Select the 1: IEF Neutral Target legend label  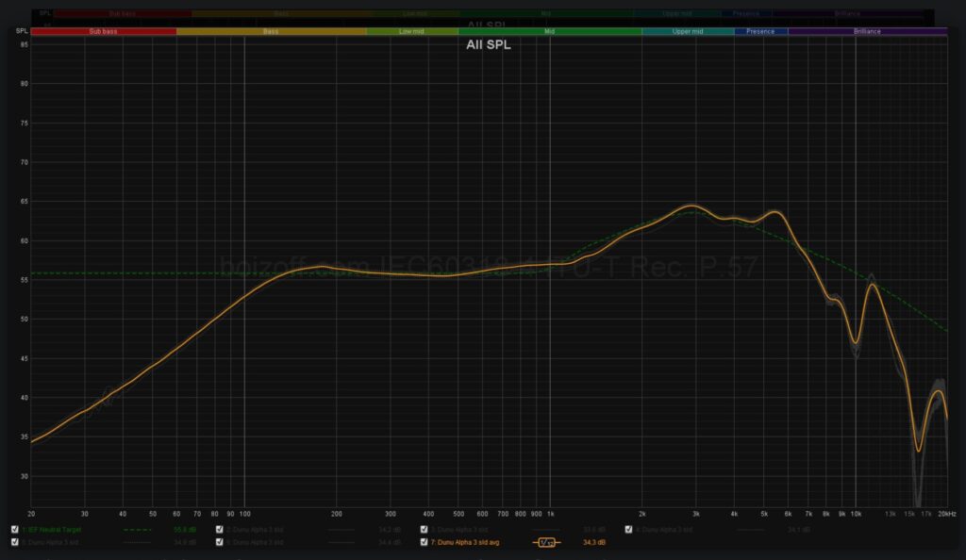pyautogui.click(x=51, y=529)
